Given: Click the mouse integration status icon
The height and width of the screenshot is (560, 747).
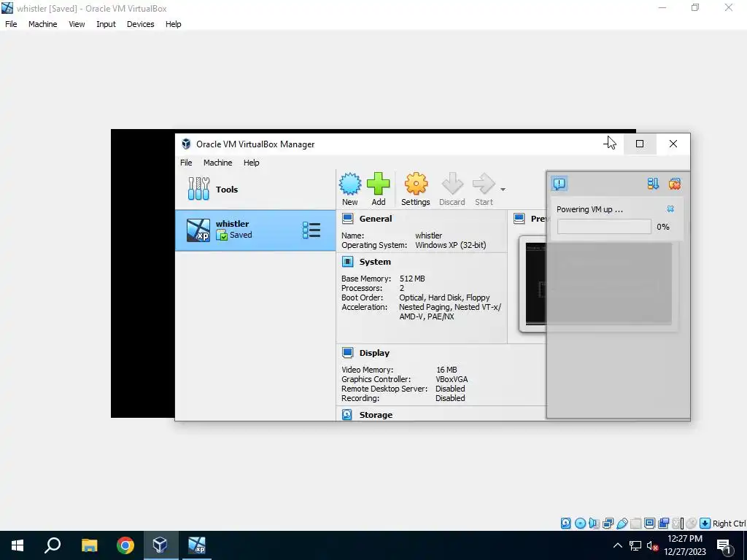Looking at the screenshot, I should point(692,524).
